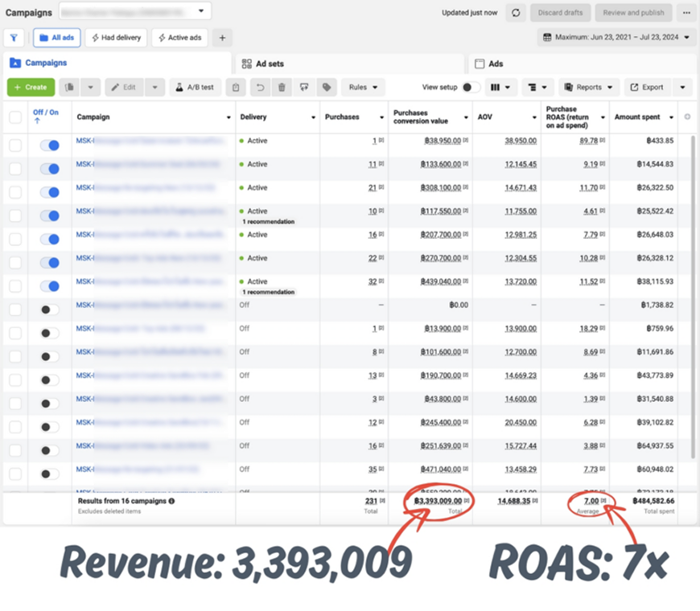700x611 pixels.
Task: Switch to the Ads tab
Action: 496,64
